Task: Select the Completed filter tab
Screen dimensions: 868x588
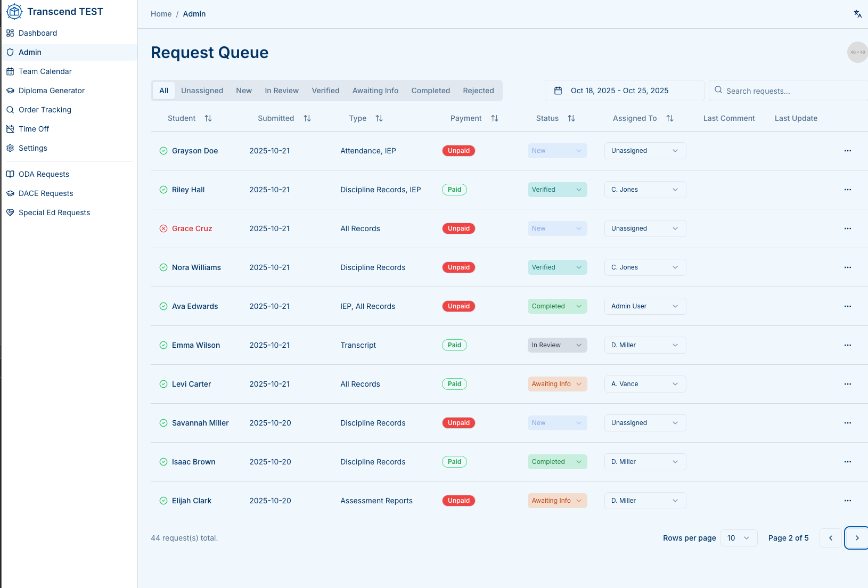Action: tap(430, 91)
